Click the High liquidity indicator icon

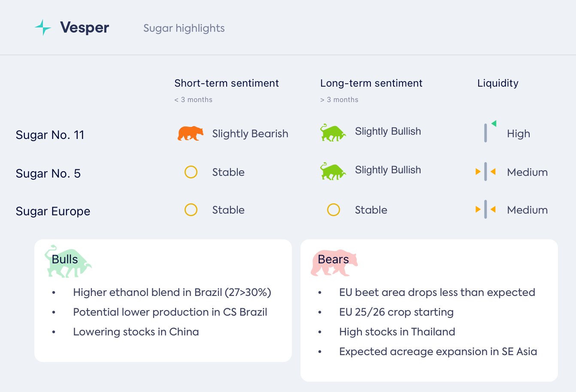tap(488, 132)
